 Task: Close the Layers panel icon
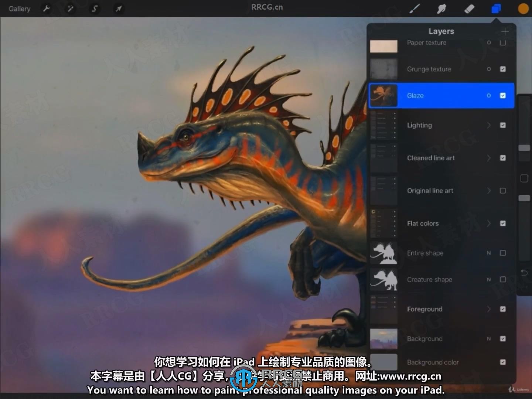[496, 8]
